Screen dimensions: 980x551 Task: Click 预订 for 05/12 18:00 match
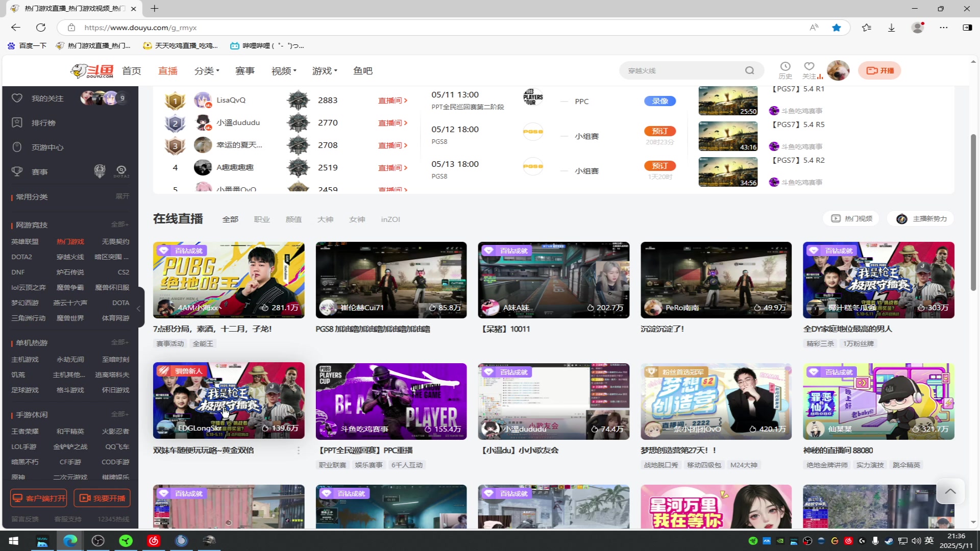[x=660, y=131]
